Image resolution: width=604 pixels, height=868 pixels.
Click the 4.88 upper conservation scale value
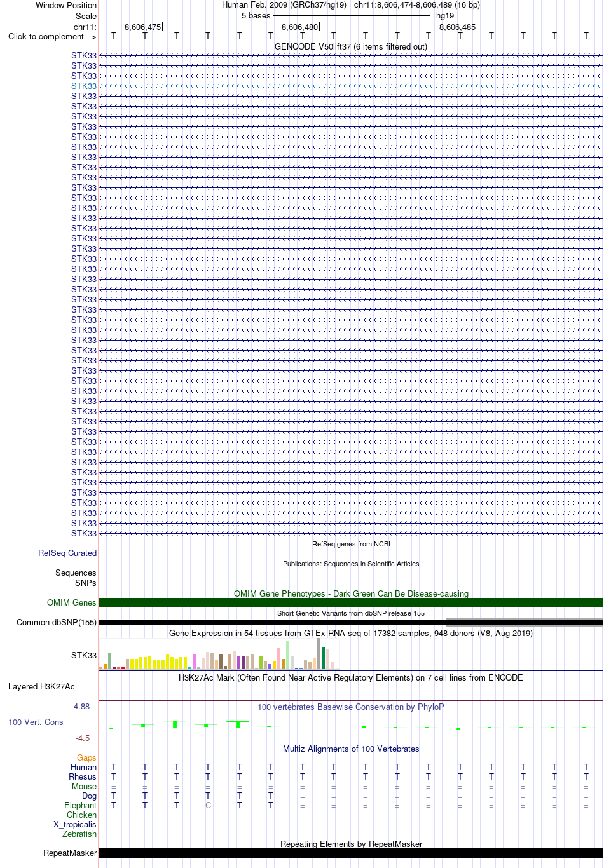pos(82,707)
